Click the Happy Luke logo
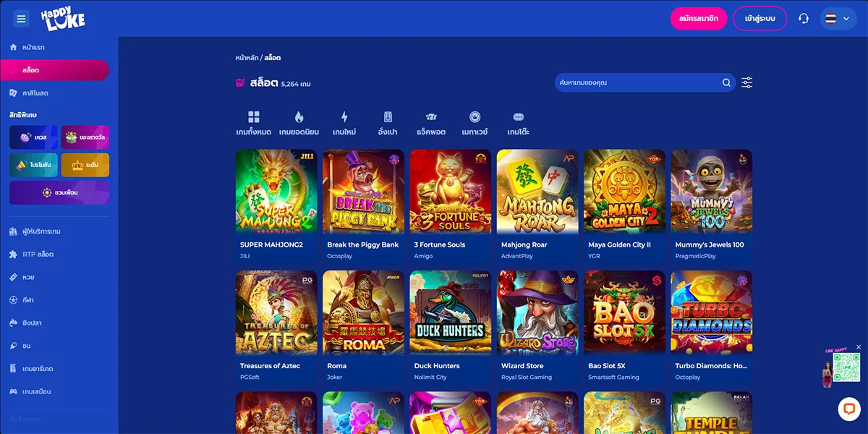 click(x=62, y=20)
